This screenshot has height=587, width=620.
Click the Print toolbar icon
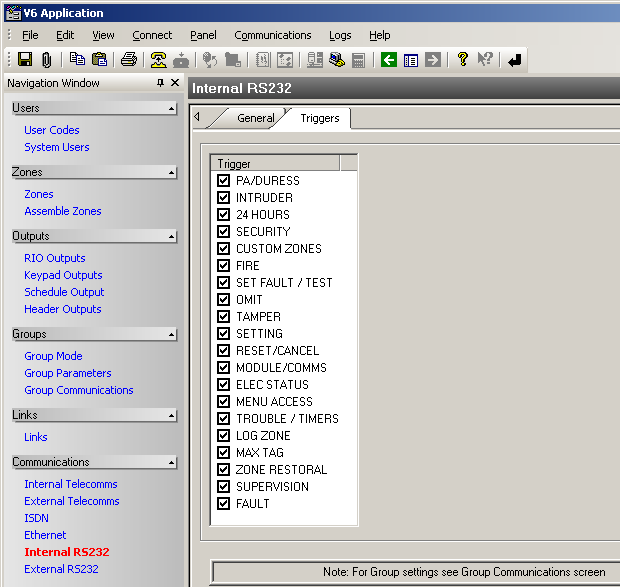[x=129, y=60]
